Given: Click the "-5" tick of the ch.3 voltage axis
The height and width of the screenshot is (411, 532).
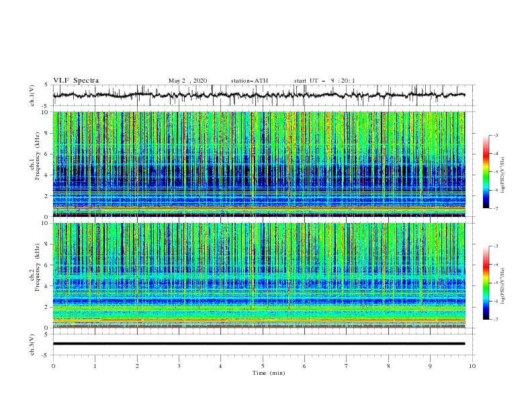Looking at the screenshot, I should pos(46,355).
